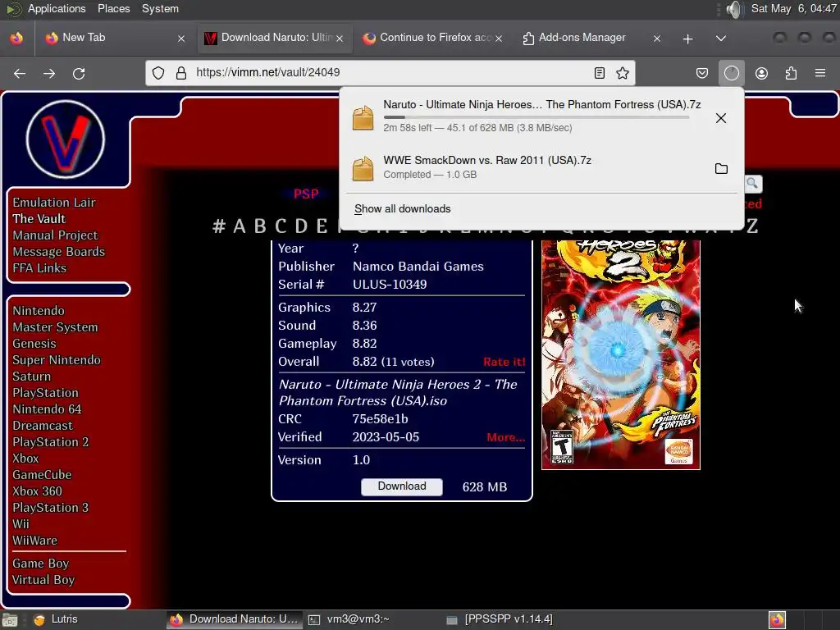Click letter A in the alphabet index
The height and width of the screenshot is (630, 840).
240,226
